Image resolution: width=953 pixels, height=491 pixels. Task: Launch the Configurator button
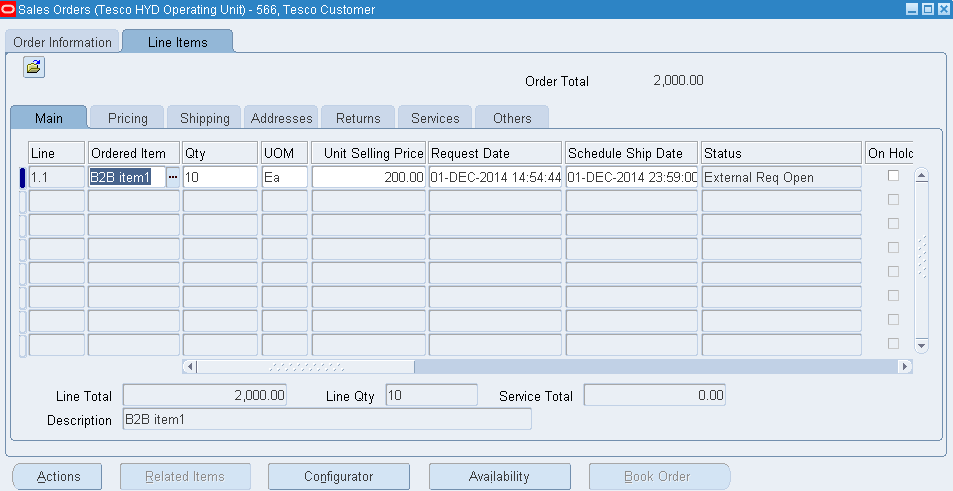click(339, 476)
